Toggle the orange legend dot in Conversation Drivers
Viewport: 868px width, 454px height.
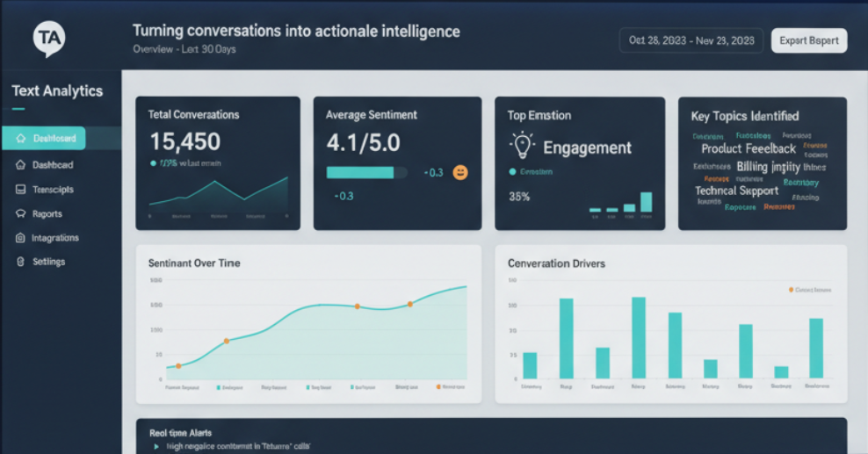(792, 289)
